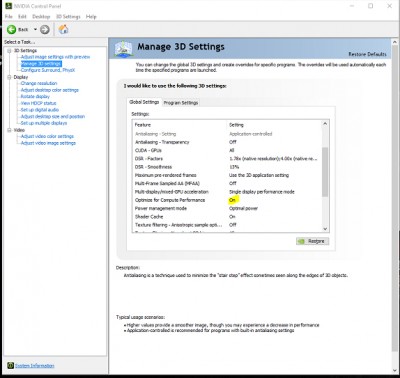
Task: Open the System Information link
Action: point(34,366)
